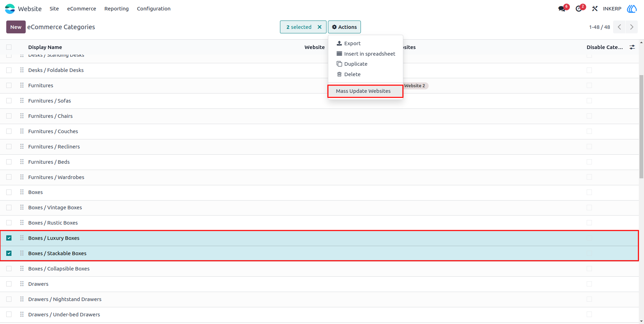Sort by the Display Name column header
Image resolution: width=644 pixels, height=324 pixels.
(x=45, y=47)
